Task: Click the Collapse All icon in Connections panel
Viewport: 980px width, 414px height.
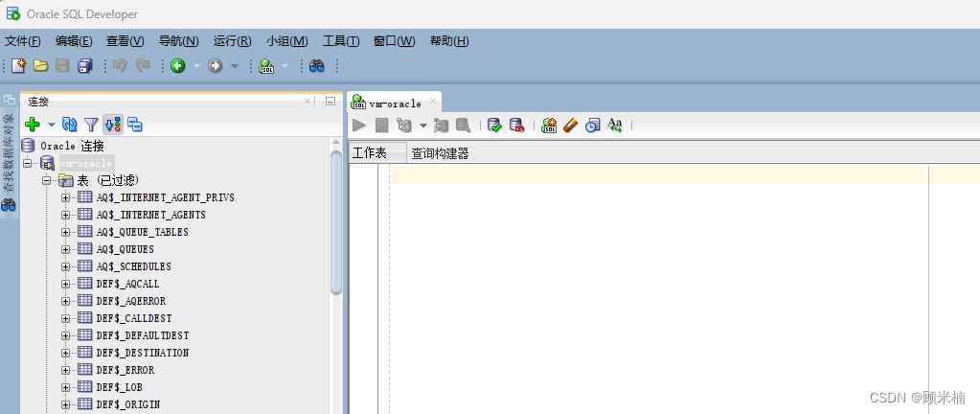Action: (x=135, y=125)
